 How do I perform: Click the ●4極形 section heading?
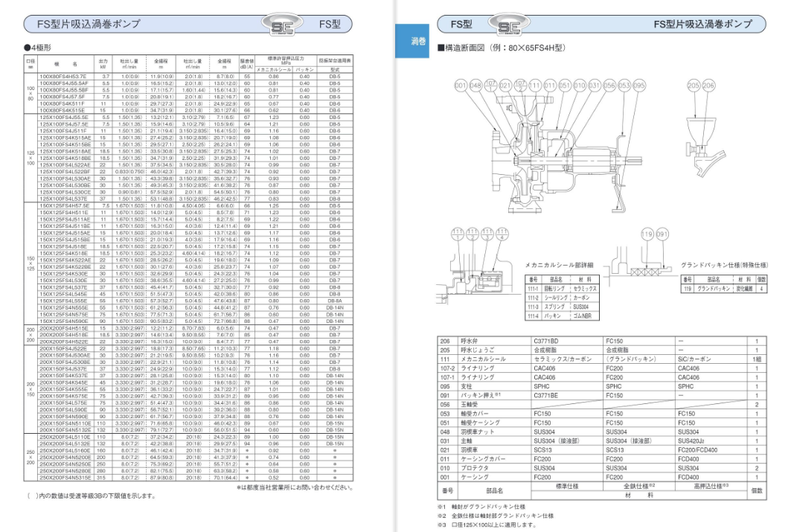point(37,48)
